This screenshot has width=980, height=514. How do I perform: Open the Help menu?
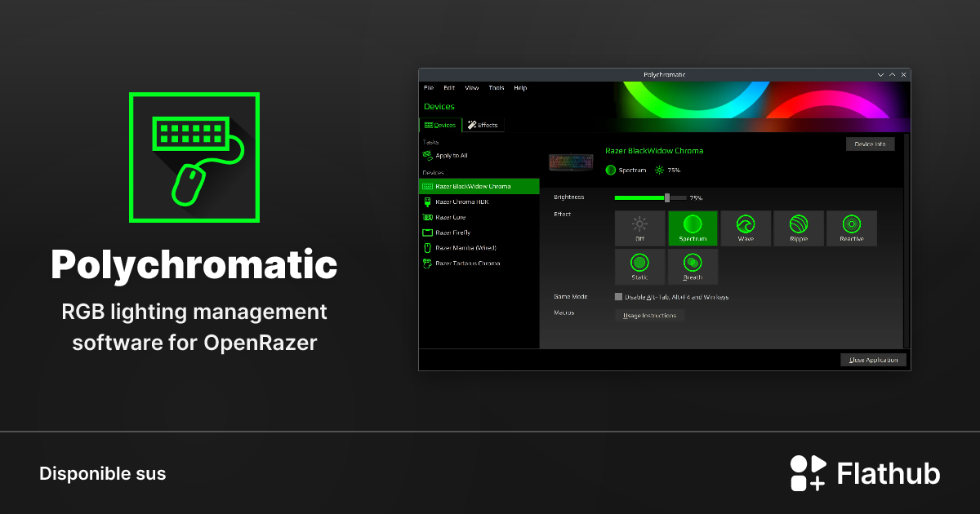[520, 88]
